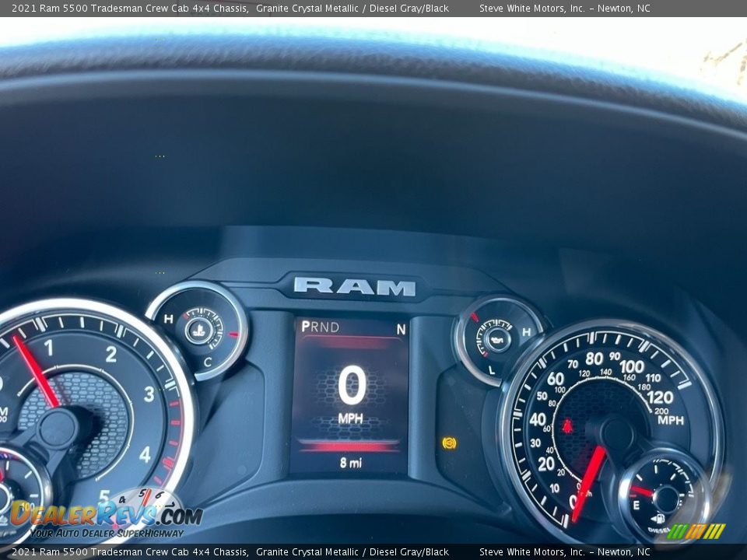The image size is (747, 560).
Task: Click the "50" mark on the speedometer
Action: [542, 396]
